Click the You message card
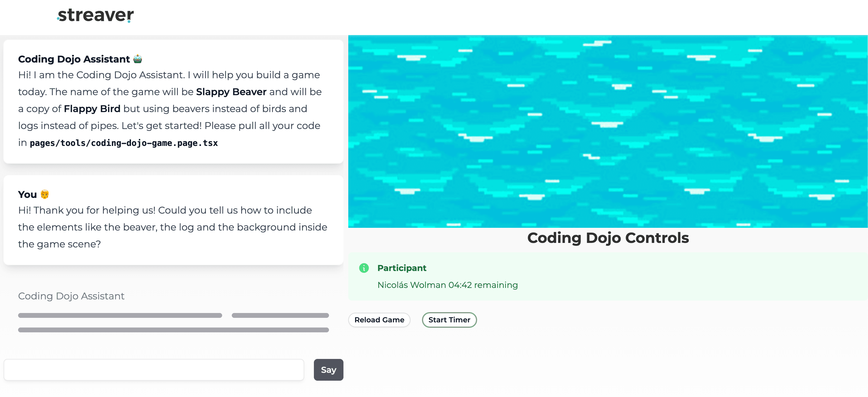The height and width of the screenshot is (397, 868). [173, 220]
